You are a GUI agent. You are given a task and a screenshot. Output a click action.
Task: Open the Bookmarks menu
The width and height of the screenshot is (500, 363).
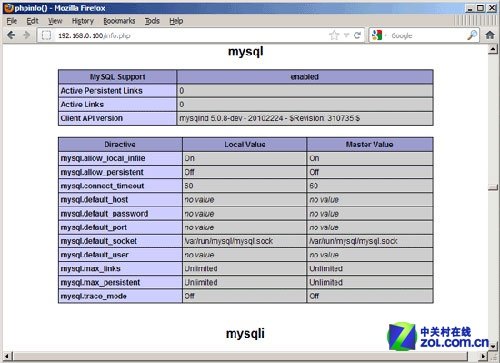tap(119, 21)
